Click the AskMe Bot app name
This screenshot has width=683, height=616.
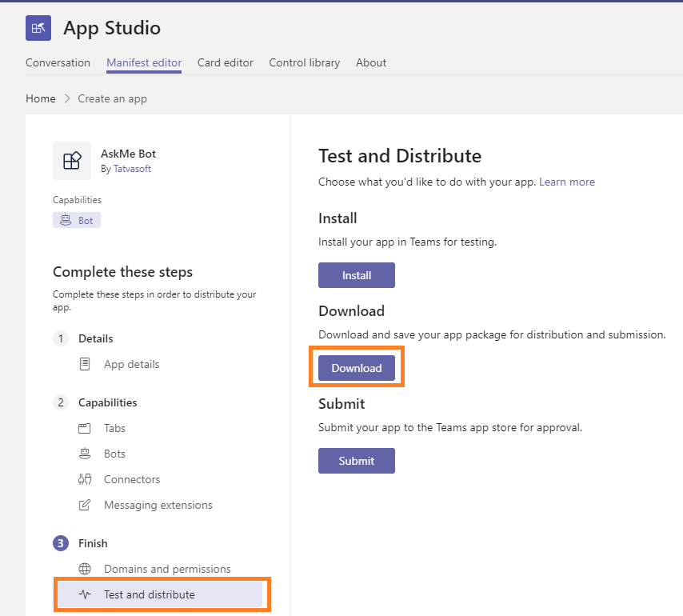click(x=128, y=154)
